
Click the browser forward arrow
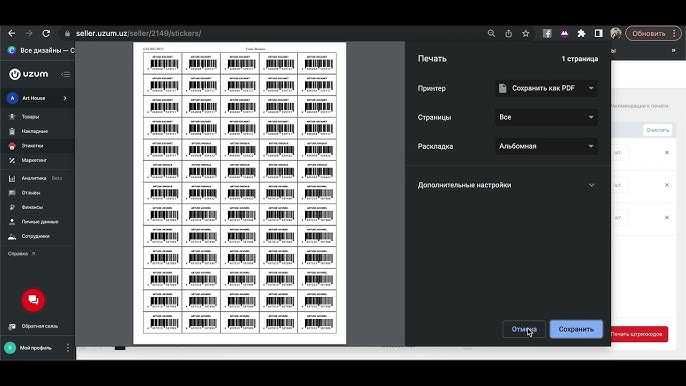coord(29,33)
